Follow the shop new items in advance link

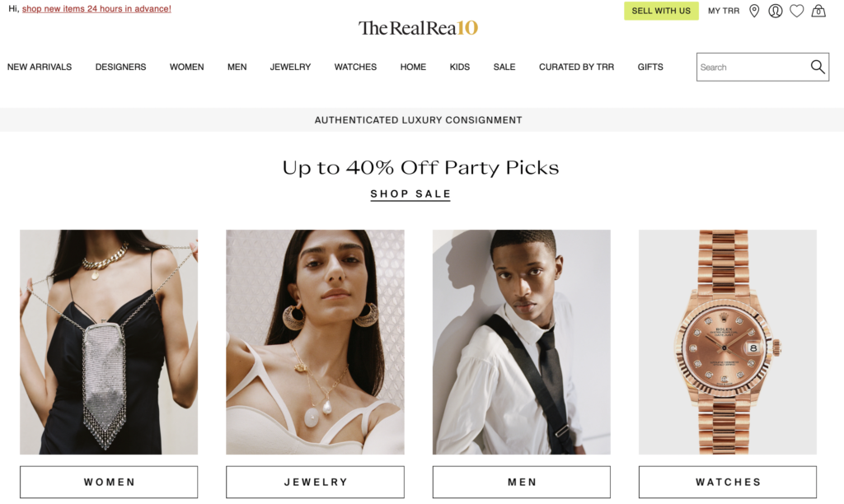click(96, 8)
